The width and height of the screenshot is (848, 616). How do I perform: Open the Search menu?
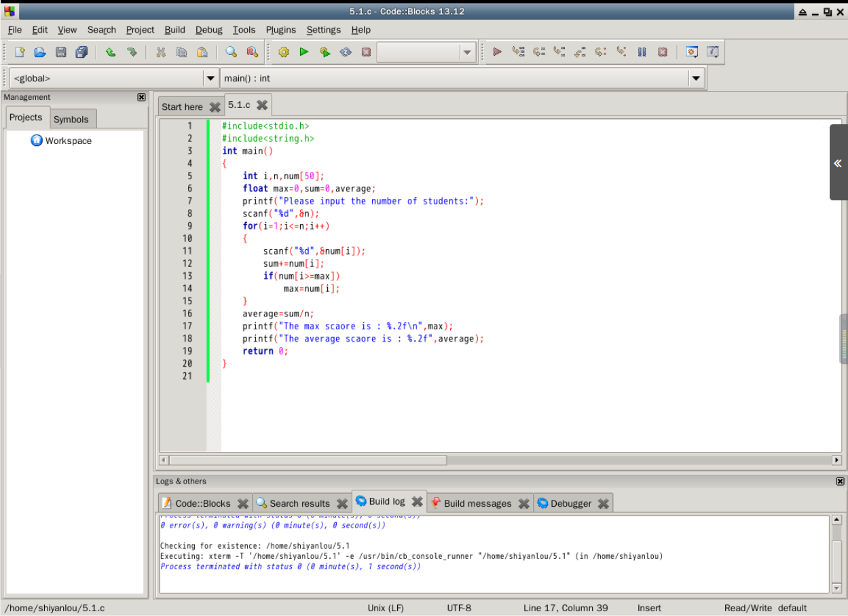tap(102, 30)
